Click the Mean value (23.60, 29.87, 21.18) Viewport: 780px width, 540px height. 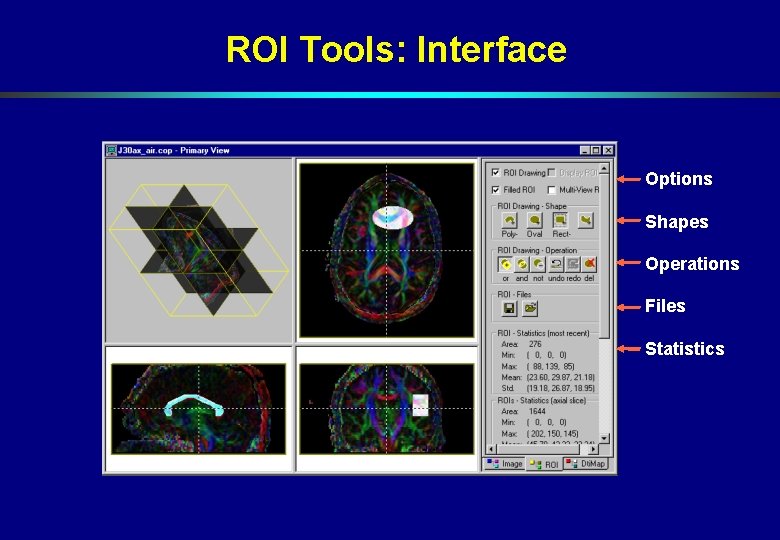(561, 377)
